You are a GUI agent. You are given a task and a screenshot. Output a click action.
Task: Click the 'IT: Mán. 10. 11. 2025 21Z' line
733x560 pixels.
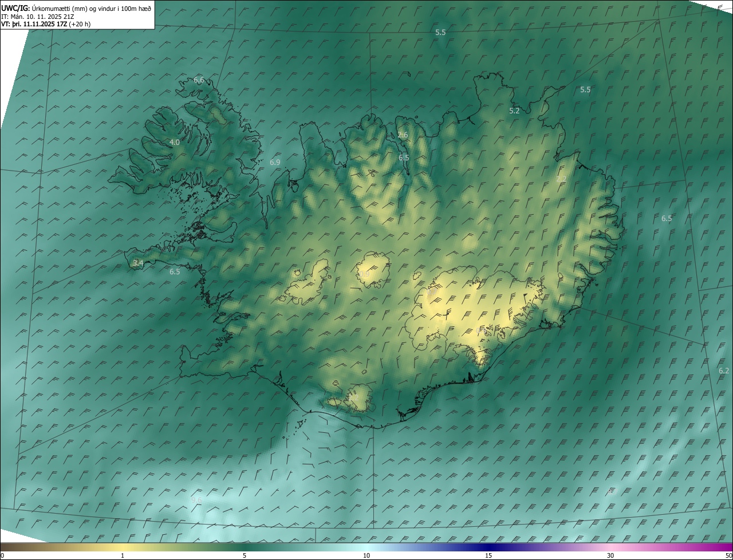[x=37, y=17]
